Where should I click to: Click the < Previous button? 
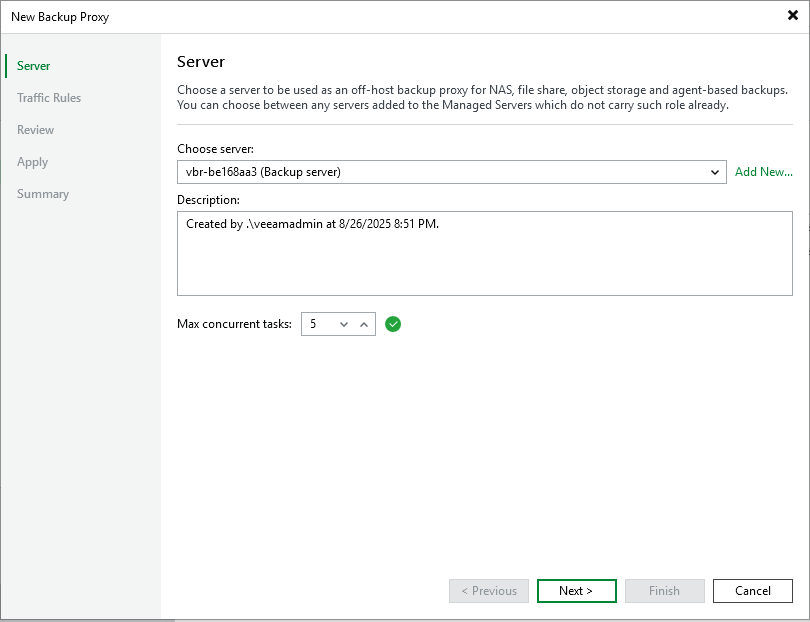(x=489, y=591)
